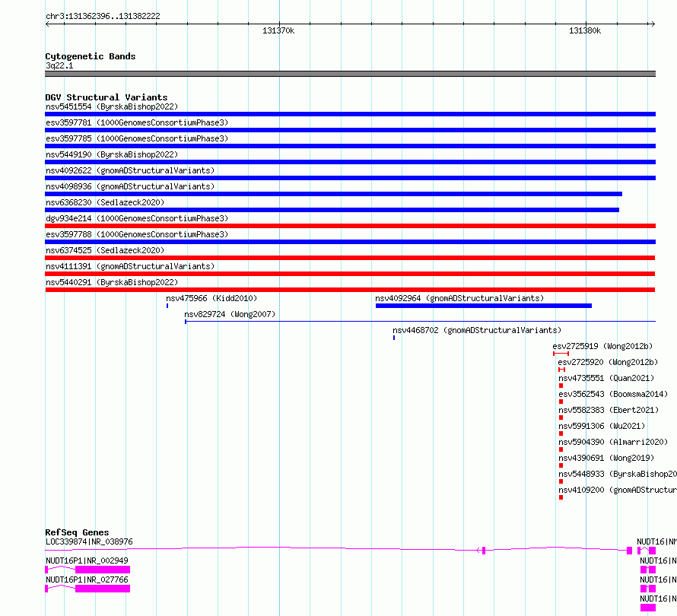Open nsv5904390 (Almarri2020) label
The width and height of the screenshot is (677, 616).
click(x=613, y=442)
